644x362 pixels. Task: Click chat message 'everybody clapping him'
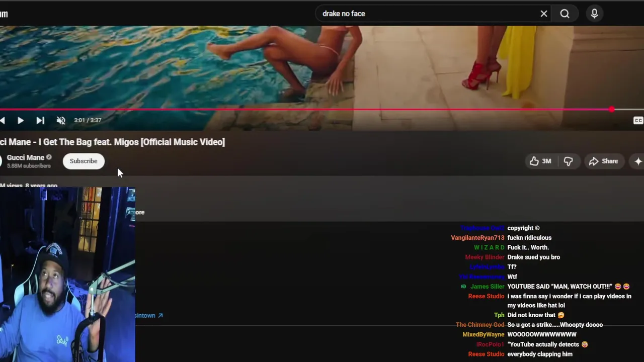tap(540, 354)
